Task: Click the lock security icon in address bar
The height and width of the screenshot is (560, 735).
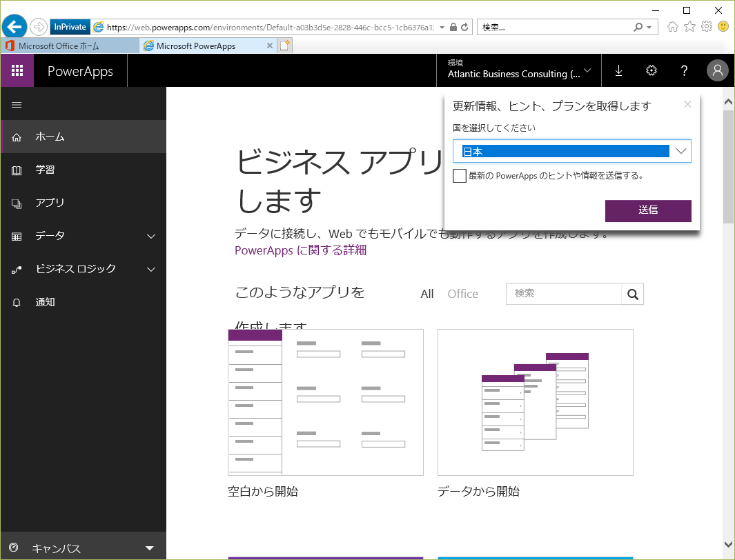Action: click(x=453, y=27)
